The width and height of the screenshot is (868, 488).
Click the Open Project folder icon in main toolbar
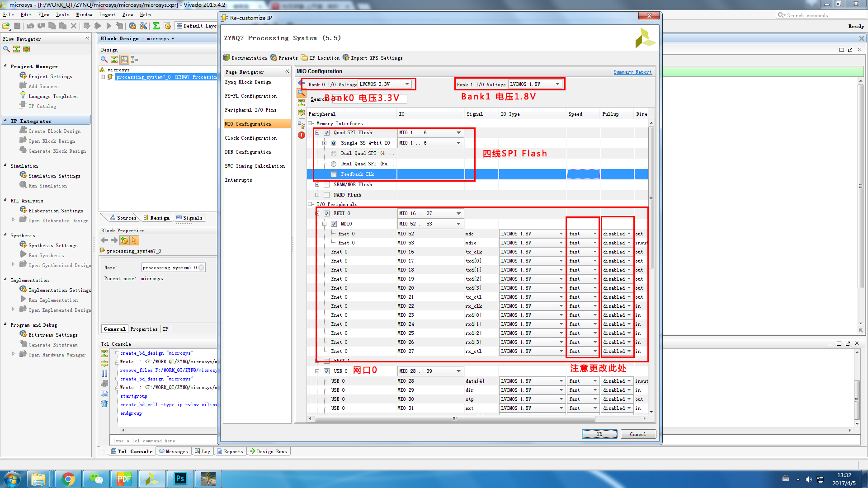point(6,26)
